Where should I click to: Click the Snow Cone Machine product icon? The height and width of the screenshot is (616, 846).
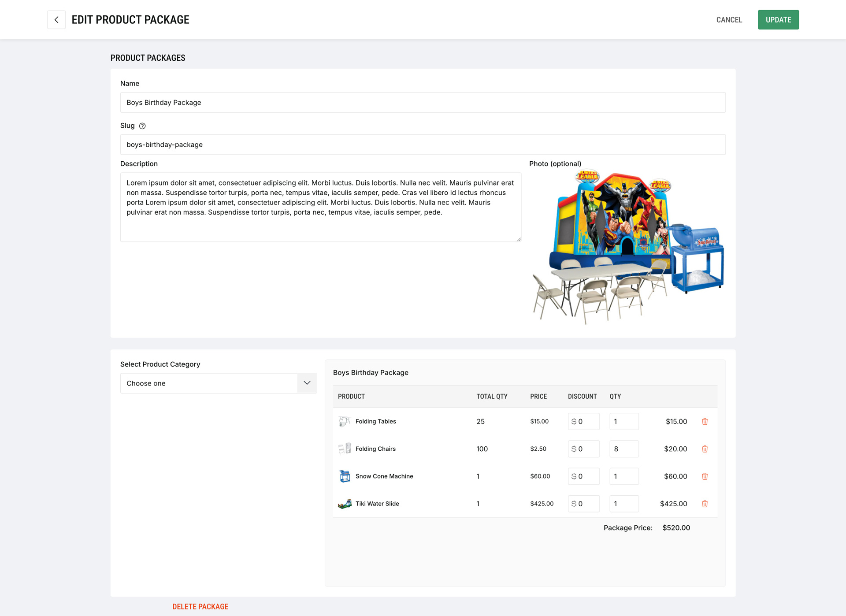coord(345,476)
